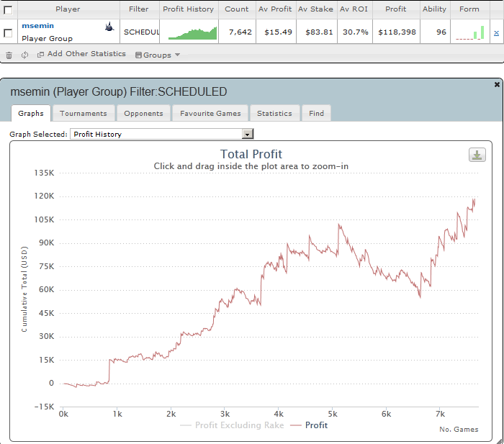Click the Total Profit chart title
The height and width of the screenshot is (444, 504).
[x=251, y=154]
